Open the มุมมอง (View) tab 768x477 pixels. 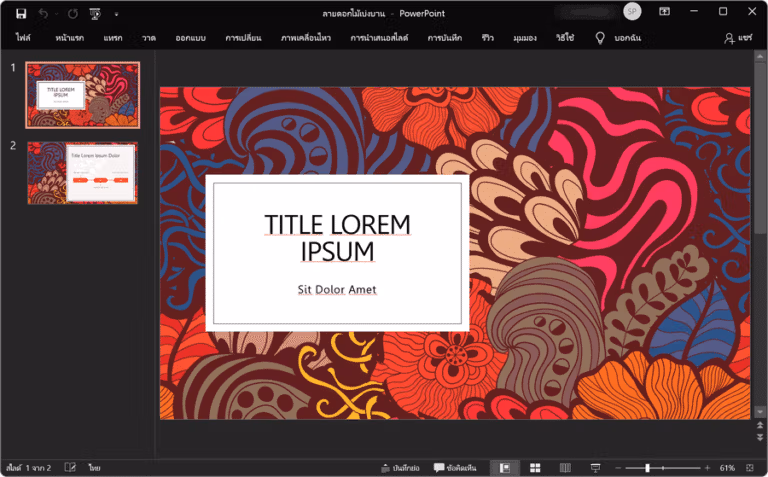(x=525, y=38)
